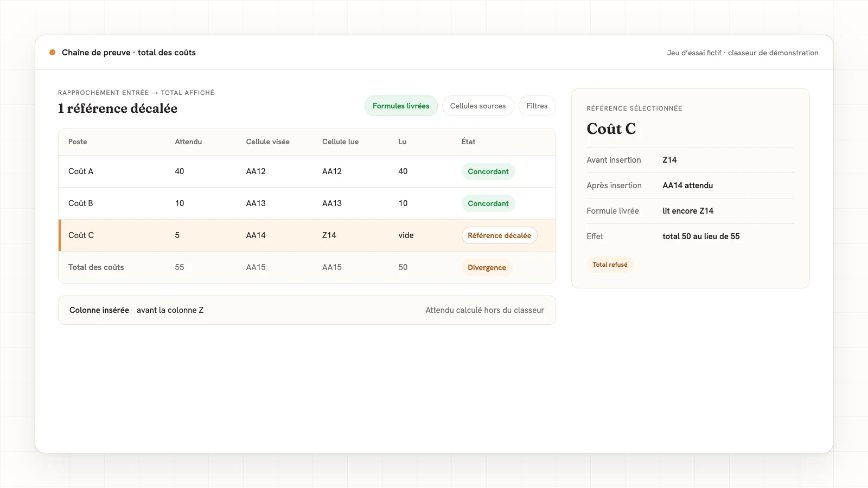Viewport: 868px width, 488px height.
Task: Sort by the Attendu column header
Action: (x=188, y=142)
